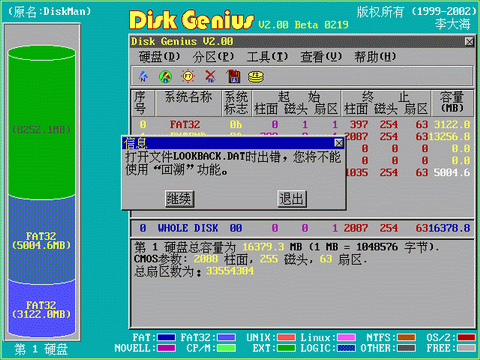The height and width of the screenshot is (360, 480).
Task: Click the 3122.0 capacity cell
Action: 452,124
